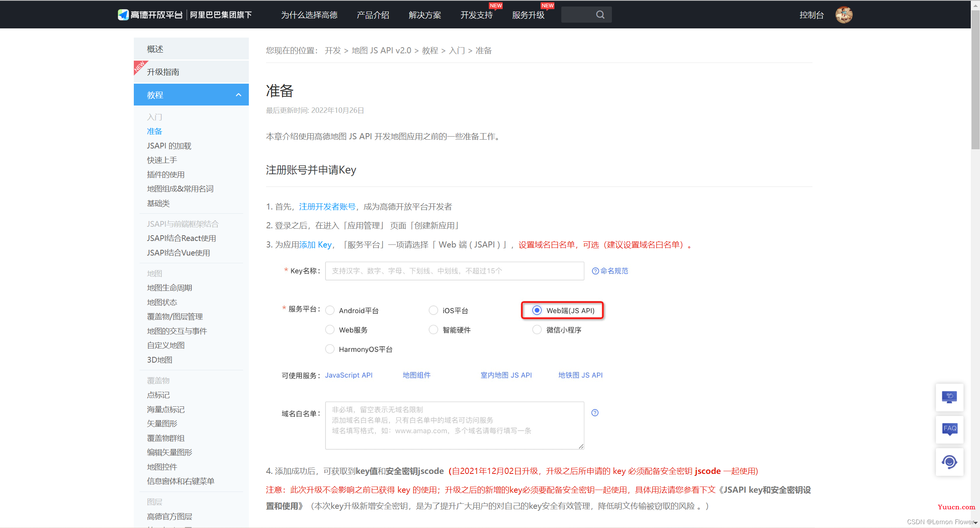Open the 产品介绍 nav menu
The width and height of the screenshot is (980, 528).
click(x=373, y=15)
